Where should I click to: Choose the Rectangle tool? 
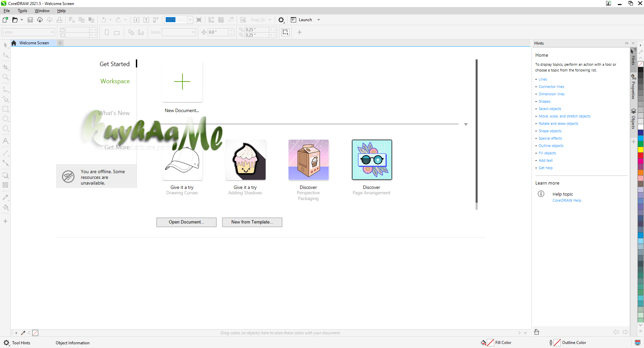point(5,108)
